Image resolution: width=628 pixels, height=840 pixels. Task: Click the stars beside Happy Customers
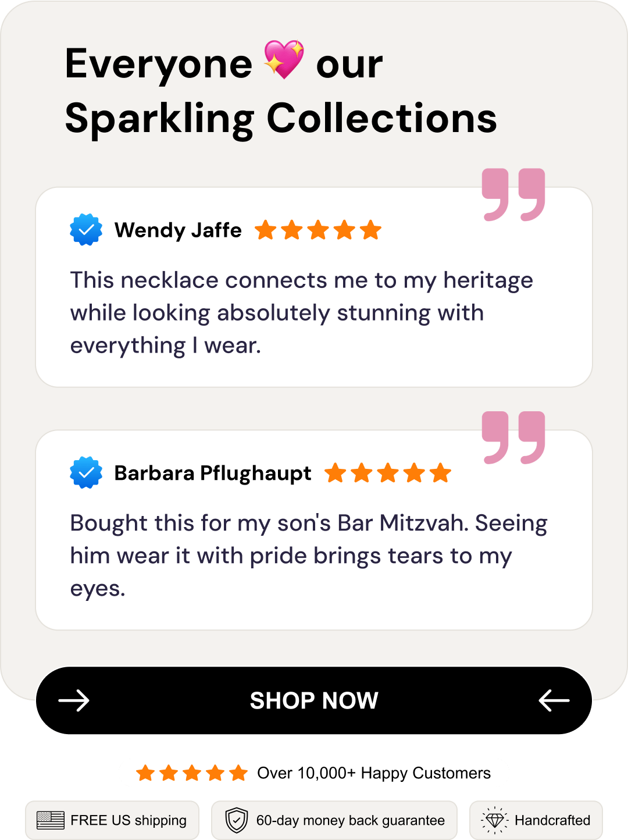tap(192, 773)
